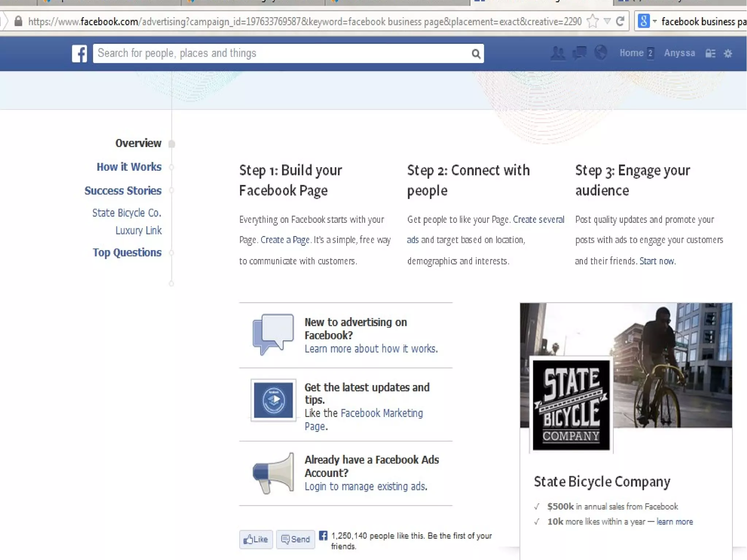The image size is (747, 560).
Task: Click the State Bicycle Company logo thumbnail
Action: (571, 405)
